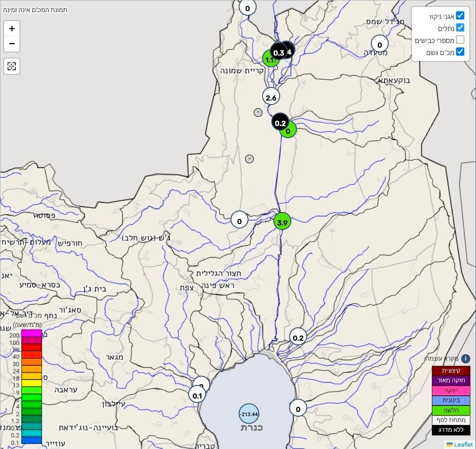Zoom out of the map

[12, 44]
